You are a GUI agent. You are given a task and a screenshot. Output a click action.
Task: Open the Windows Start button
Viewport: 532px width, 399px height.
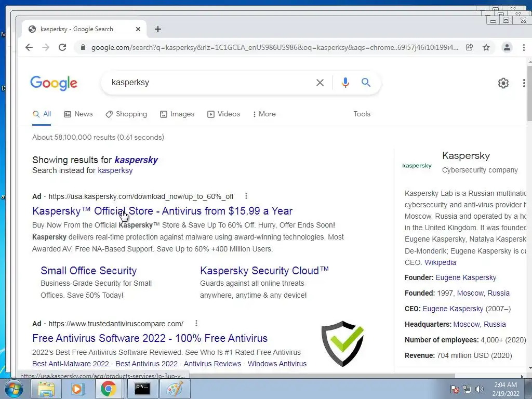[13, 389]
